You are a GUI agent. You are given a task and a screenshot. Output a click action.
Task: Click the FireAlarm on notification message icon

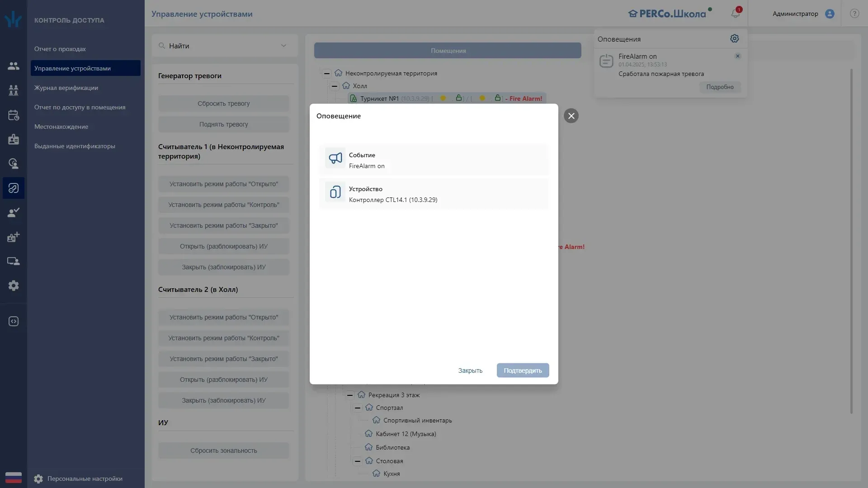click(x=606, y=61)
